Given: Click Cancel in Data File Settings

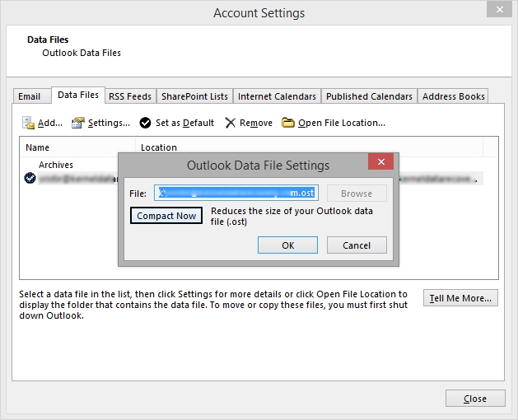Looking at the screenshot, I should point(357,245).
